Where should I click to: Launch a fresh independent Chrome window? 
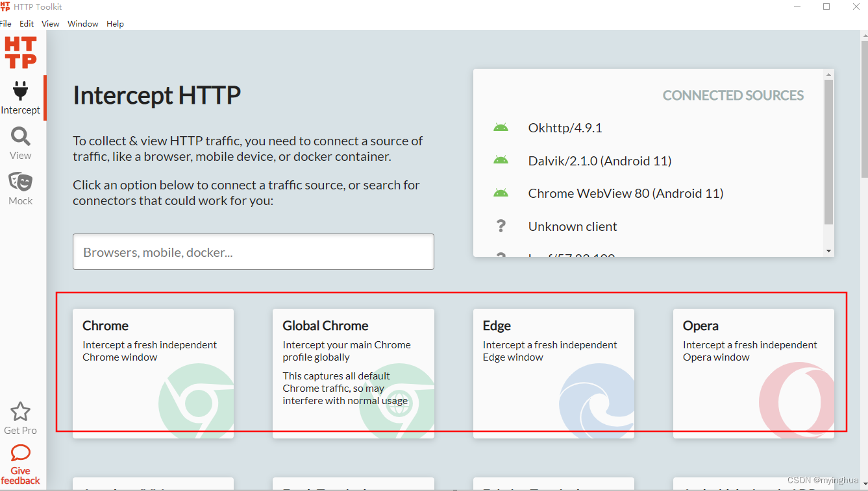pos(153,373)
